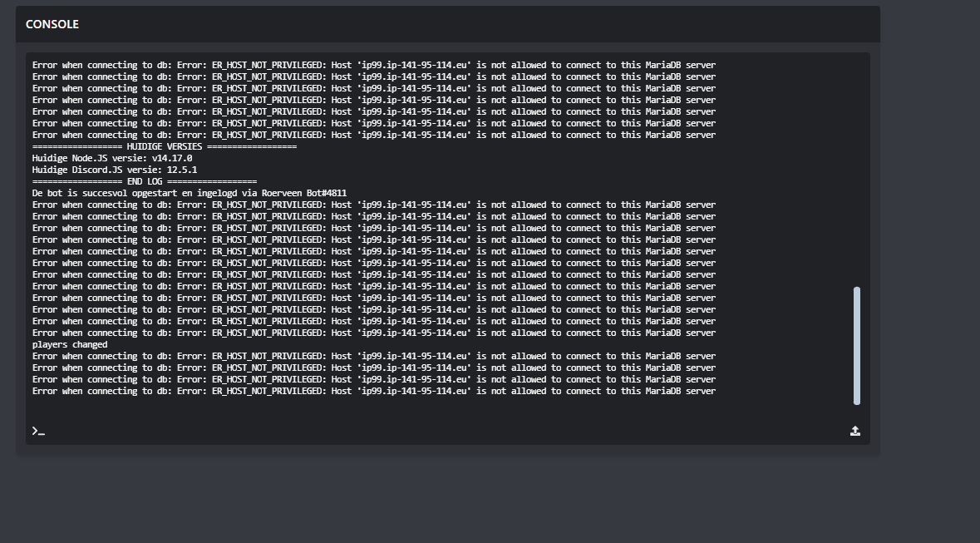
Task: Click the scrollbar track above the thumb
Action: tap(857, 166)
